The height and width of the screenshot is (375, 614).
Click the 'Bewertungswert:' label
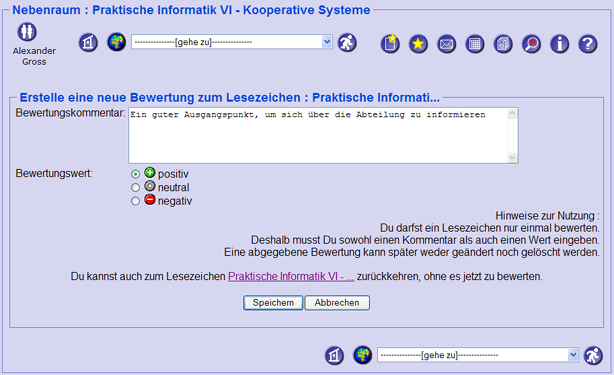(x=54, y=173)
